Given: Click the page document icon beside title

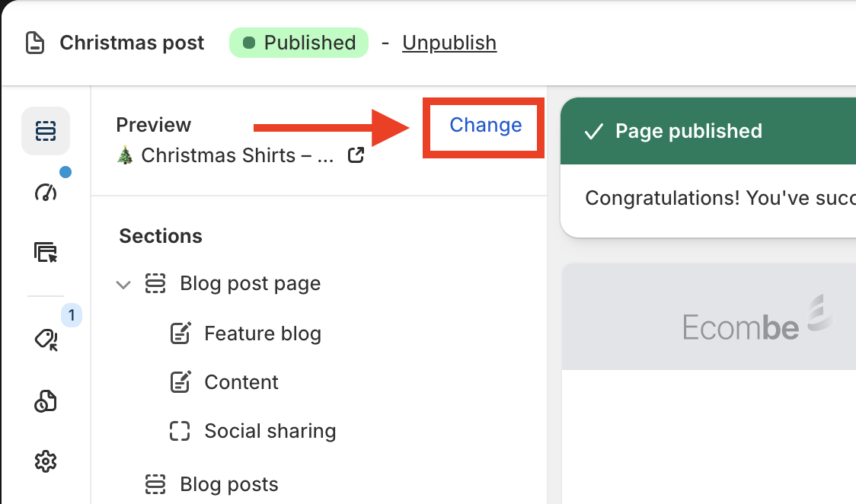Looking at the screenshot, I should [35, 43].
